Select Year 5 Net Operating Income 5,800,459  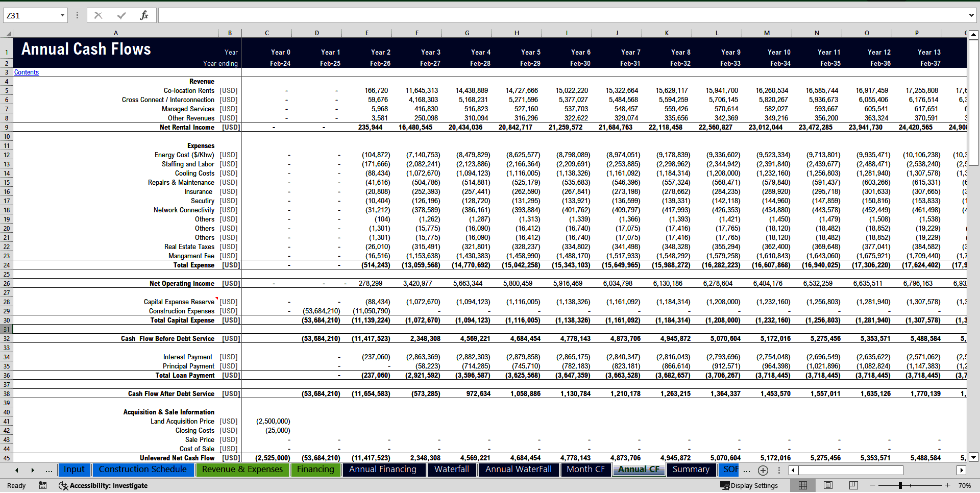coord(517,284)
